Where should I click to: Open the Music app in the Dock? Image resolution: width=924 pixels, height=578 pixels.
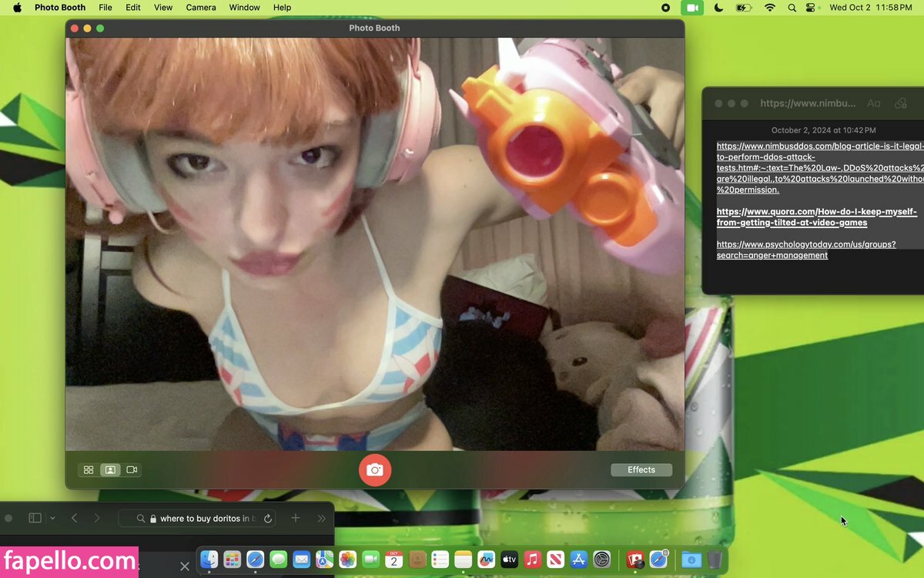tap(532, 560)
